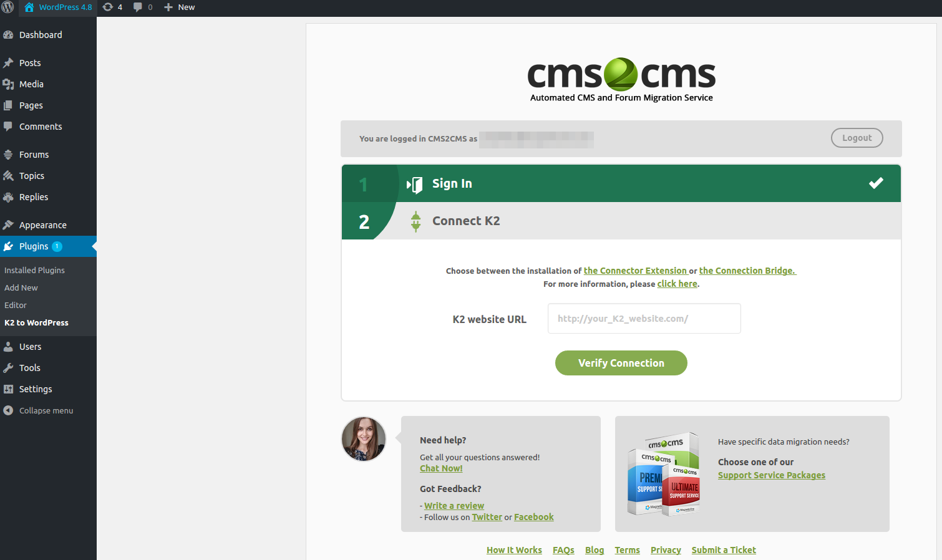Screen dimensions: 942x560
Task: Open Support Service Packages link
Action: 772,475
